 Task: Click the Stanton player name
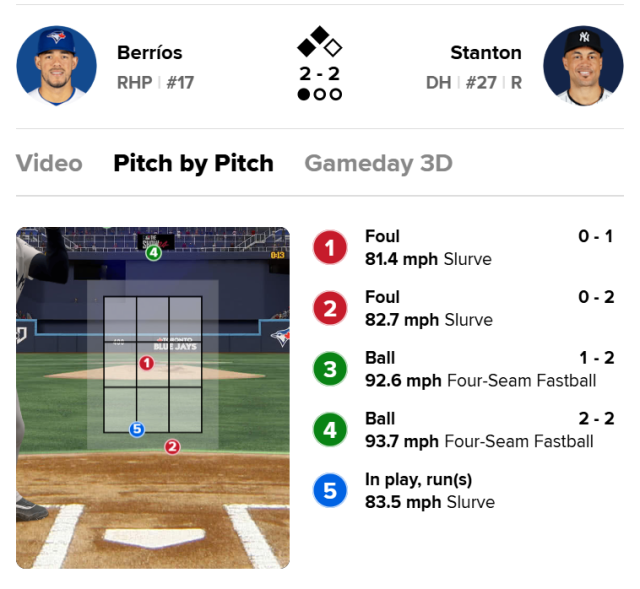486,53
